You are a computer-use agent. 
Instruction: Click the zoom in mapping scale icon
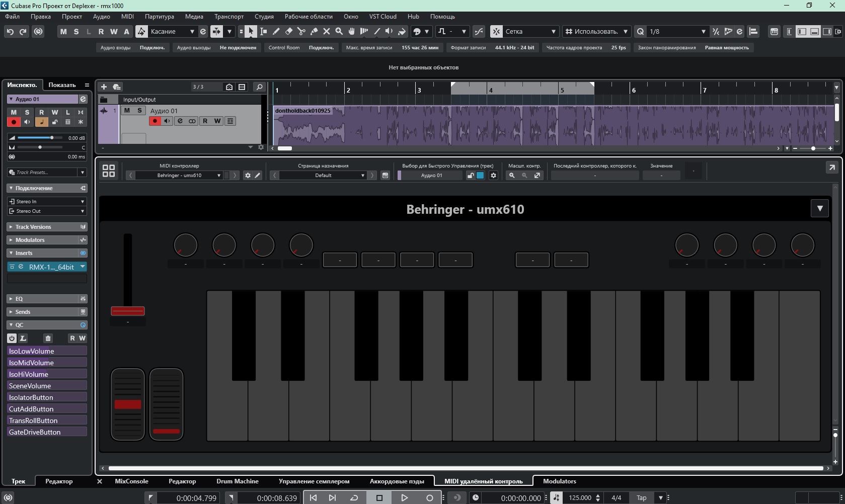point(512,175)
